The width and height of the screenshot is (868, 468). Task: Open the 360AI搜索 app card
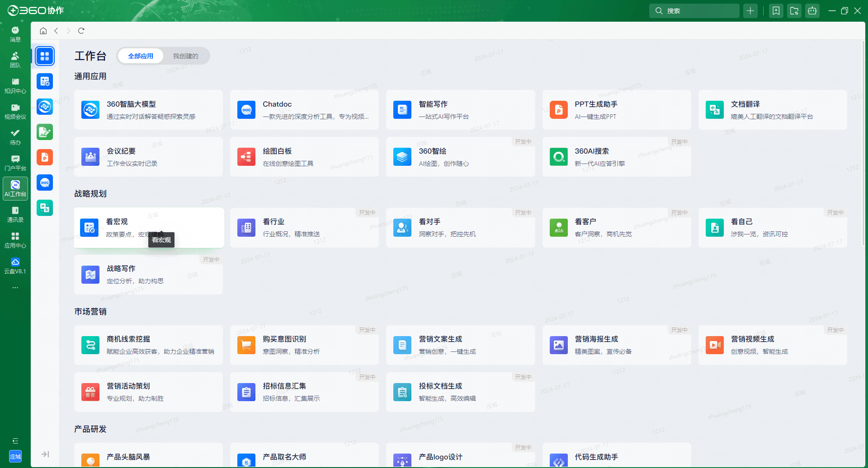[x=617, y=157]
